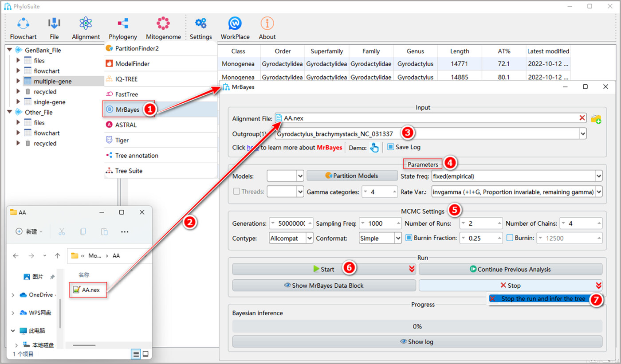Open the add-file folder icon in MrBayes
621x364 pixels.
pyautogui.click(x=596, y=118)
